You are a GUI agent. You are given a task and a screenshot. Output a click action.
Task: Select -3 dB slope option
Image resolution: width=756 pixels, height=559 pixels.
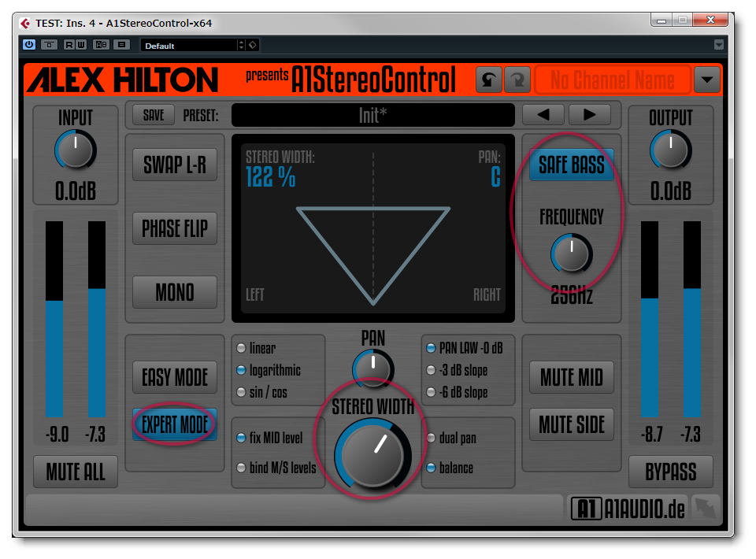pyautogui.click(x=457, y=370)
